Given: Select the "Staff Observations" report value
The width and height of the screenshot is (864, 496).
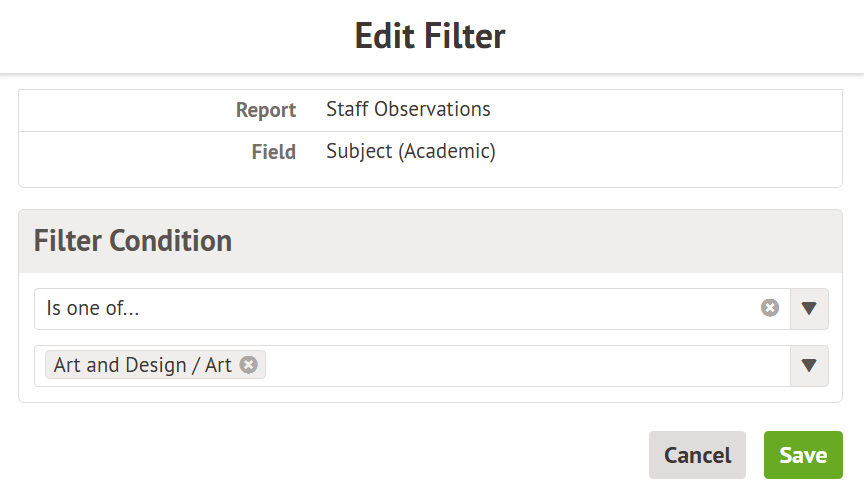Looking at the screenshot, I should [x=408, y=109].
